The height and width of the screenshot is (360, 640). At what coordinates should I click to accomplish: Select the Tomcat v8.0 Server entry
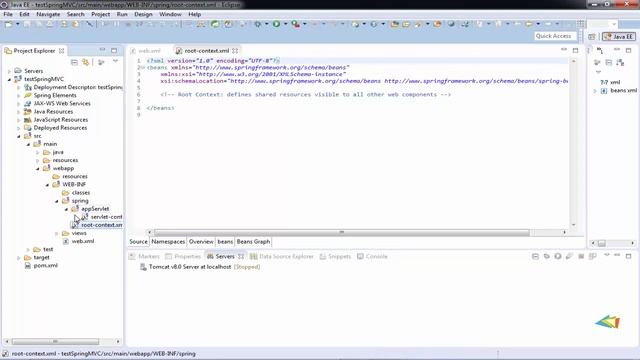(200, 267)
